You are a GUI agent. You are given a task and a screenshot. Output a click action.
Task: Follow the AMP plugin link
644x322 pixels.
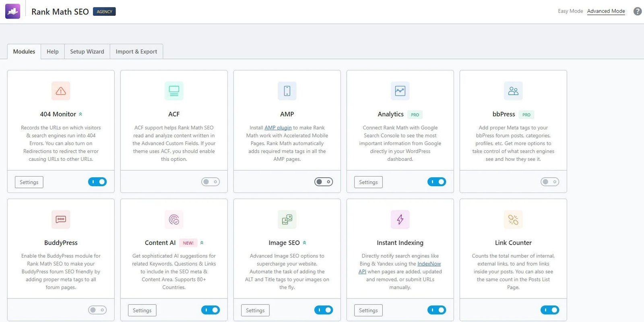point(278,128)
